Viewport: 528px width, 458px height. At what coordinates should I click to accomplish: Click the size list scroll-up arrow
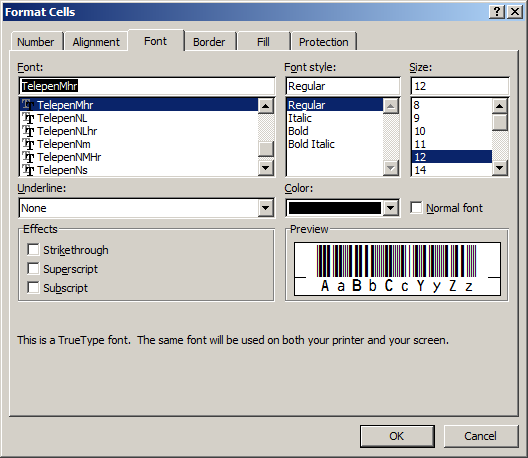click(500, 106)
